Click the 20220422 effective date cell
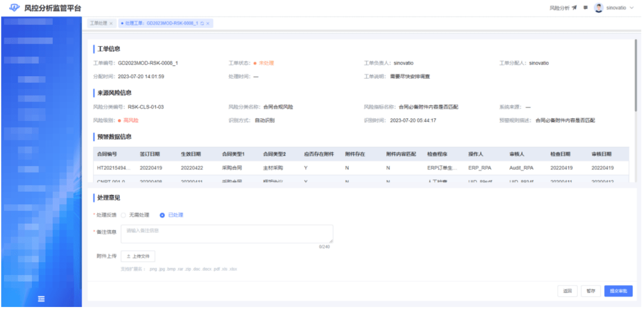This screenshot has width=644, height=309. pos(192,167)
